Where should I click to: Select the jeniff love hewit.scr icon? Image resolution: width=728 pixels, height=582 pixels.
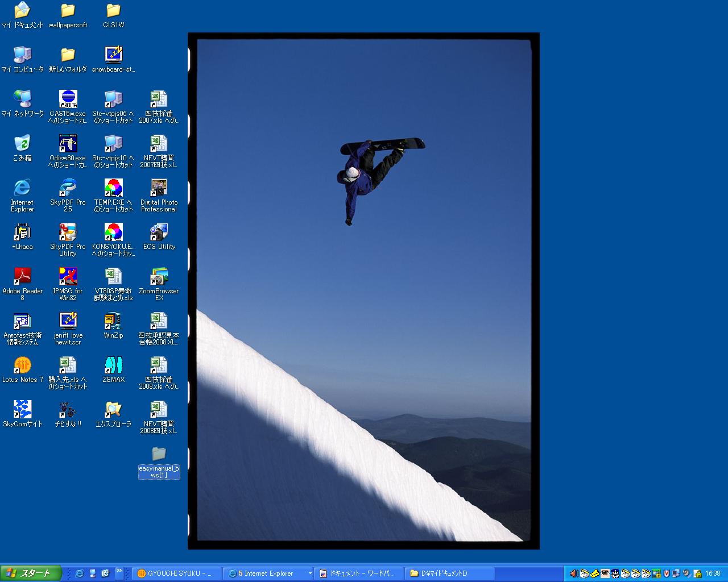[68, 329]
